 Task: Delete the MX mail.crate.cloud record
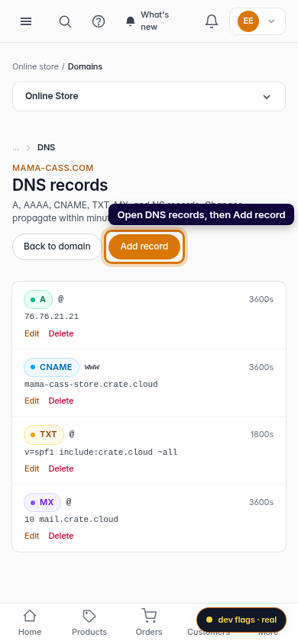pos(61,536)
